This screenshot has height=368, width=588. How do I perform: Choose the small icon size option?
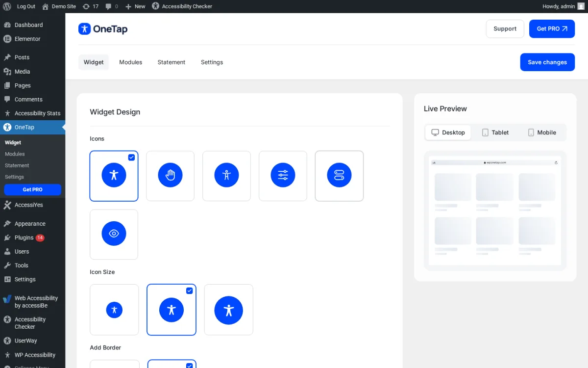pos(114,310)
